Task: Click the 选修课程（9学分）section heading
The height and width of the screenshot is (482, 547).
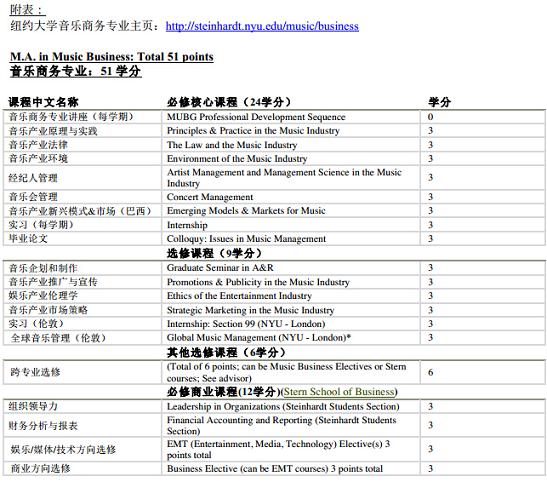Action: pos(214,254)
